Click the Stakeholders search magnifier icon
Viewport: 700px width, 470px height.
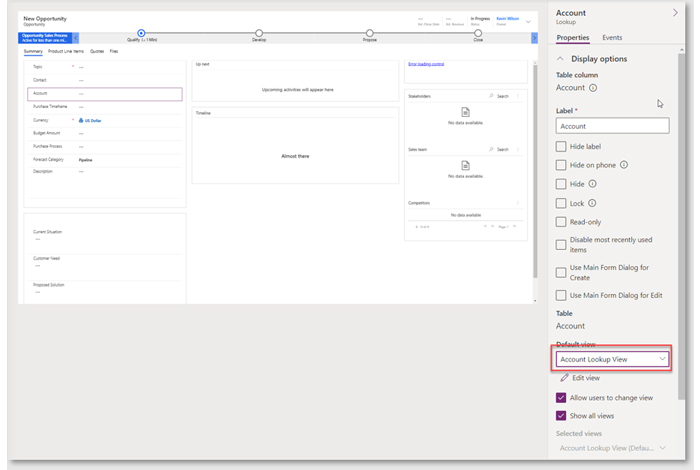pos(491,96)
